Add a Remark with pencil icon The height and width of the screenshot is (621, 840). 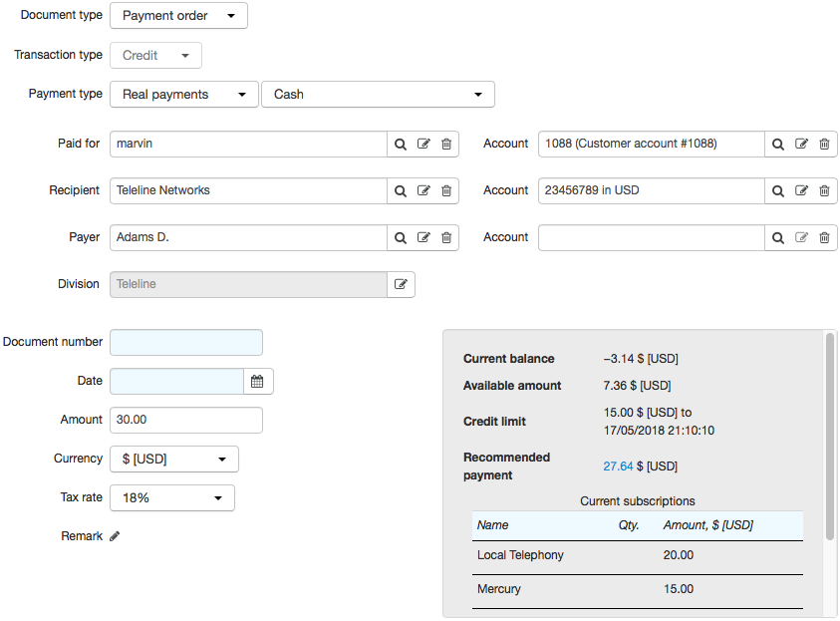(x=115, y=536)
